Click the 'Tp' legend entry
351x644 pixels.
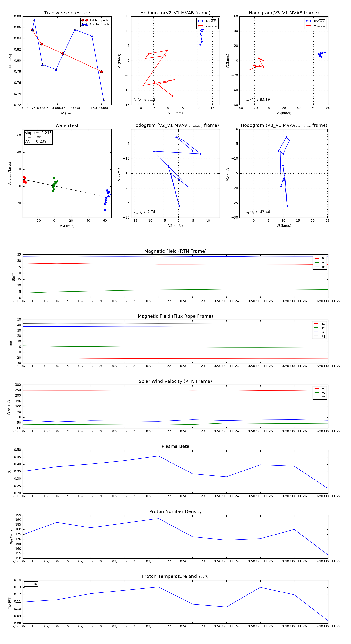point(31,584)
